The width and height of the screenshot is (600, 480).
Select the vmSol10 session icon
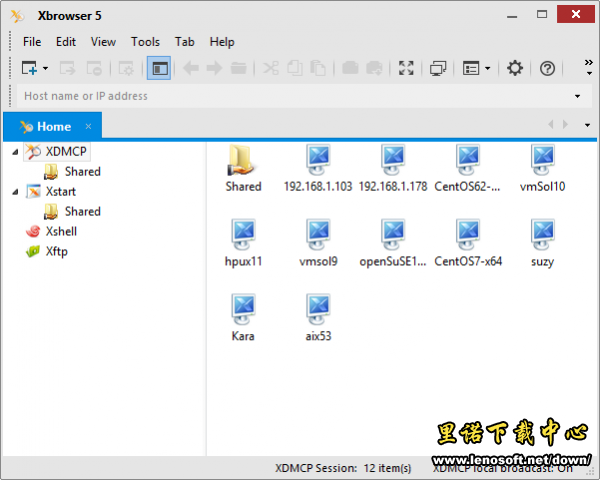543,168
